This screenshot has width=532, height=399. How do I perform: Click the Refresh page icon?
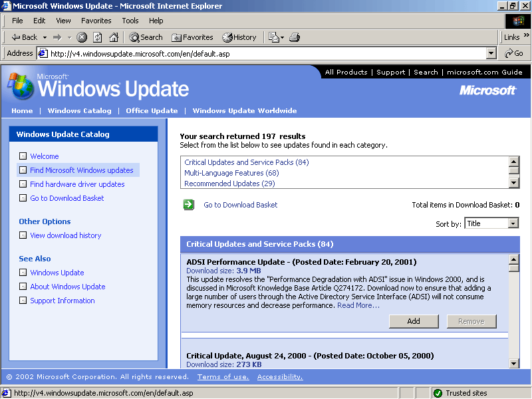[98, 37]
